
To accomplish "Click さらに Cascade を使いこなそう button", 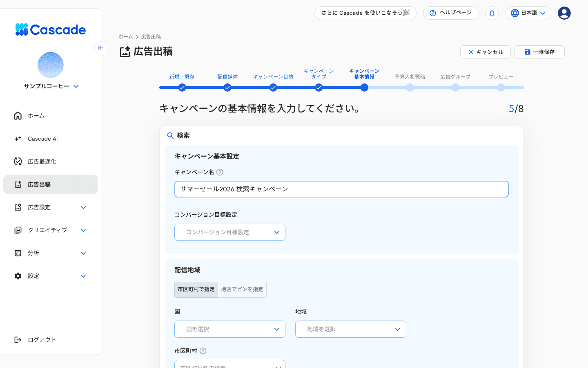I will [365, 13].
